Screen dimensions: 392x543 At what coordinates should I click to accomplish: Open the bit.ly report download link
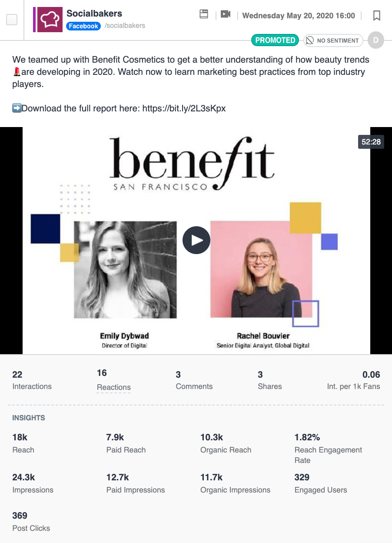tap(184, 108)
